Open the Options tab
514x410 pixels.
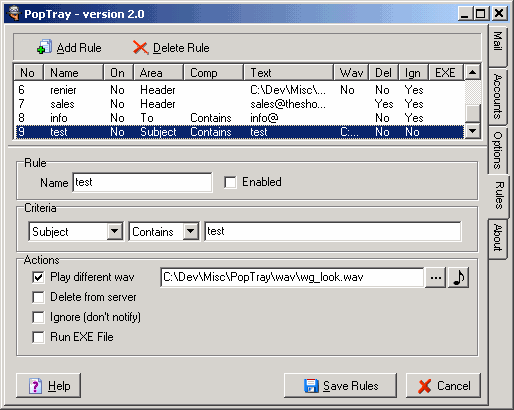pyautogui.click(x=497, y=150)
